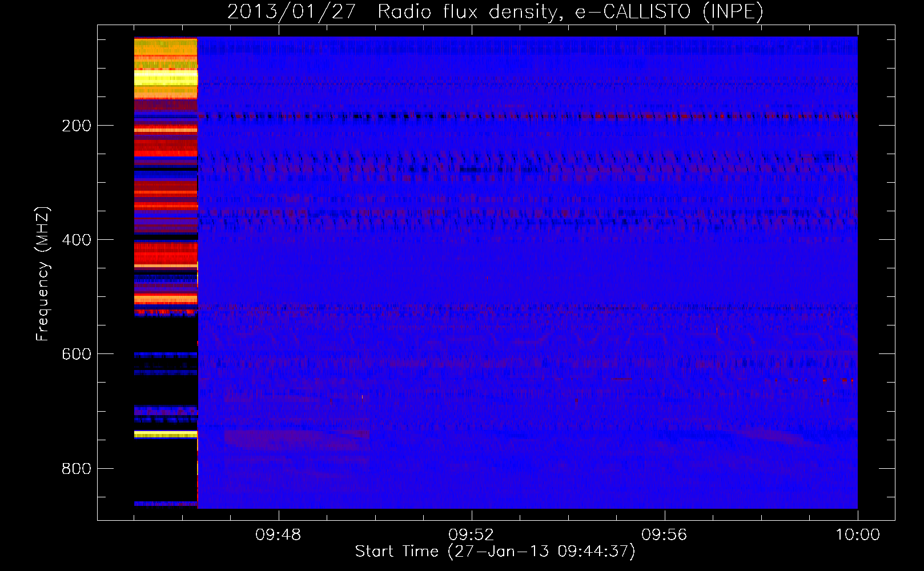Click the 200 frequency tick label

point(77,126)
